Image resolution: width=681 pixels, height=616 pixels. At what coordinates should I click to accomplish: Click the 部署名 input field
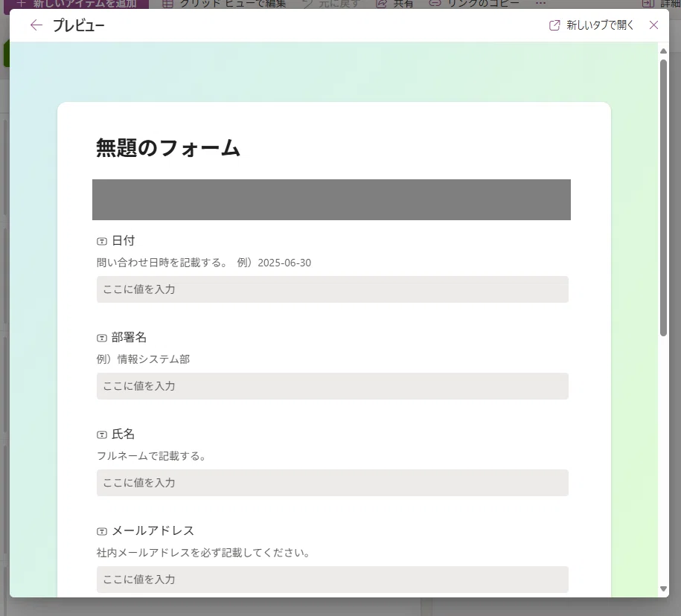pos(332,386)
